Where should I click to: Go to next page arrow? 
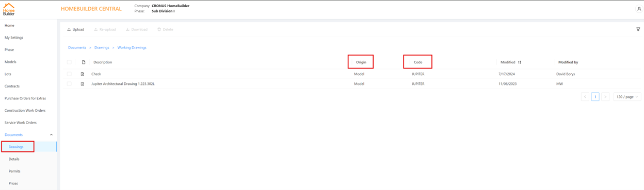pyautogui.click(x=605, y=97)
